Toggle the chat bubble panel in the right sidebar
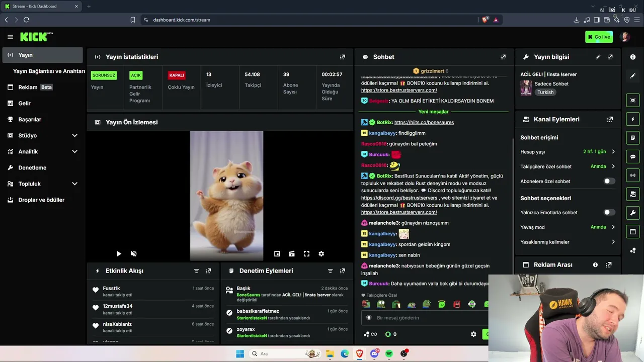The width and height of the screenshot is (644, 362). coord(633,156)
